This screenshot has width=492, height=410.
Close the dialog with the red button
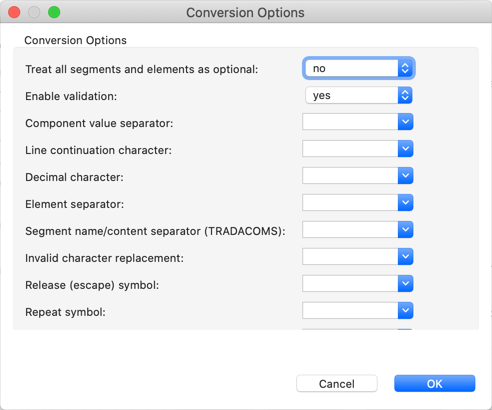pos(14,12)
